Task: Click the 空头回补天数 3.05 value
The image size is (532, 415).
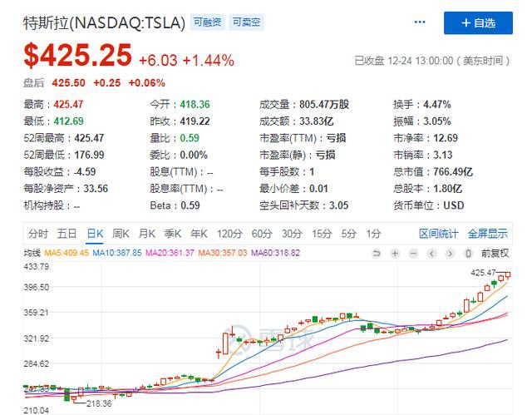Action: pos(338,205)
